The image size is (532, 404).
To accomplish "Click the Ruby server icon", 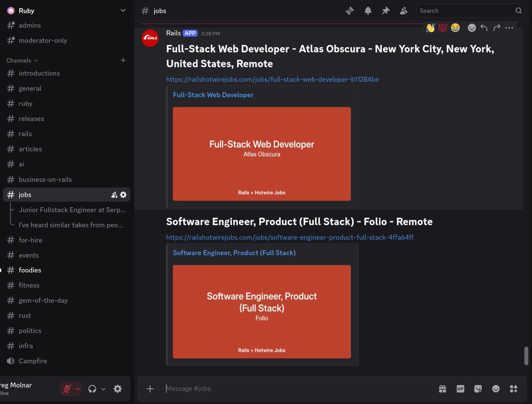I will coord(11,11).
